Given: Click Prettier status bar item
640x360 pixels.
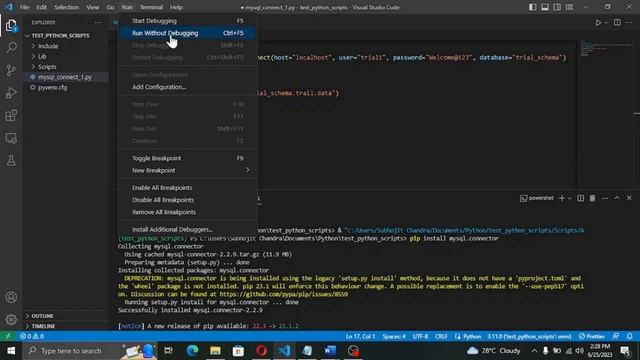Looking at the screenshot, I should coord(591,336).
